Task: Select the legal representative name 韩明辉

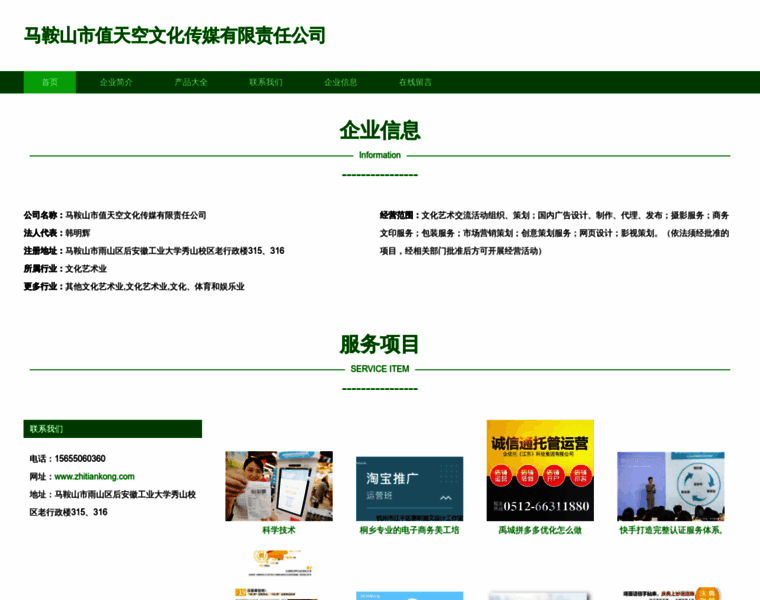Action: point(78,233)
